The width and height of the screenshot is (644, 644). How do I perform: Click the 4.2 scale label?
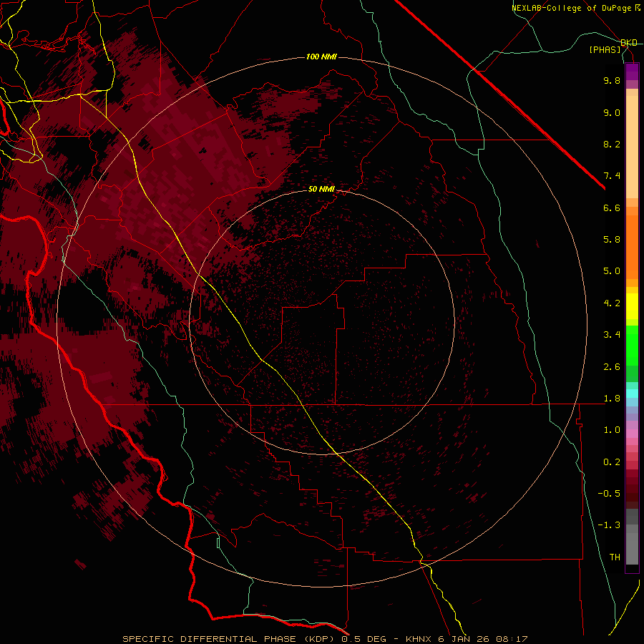(x=612, y=303)
